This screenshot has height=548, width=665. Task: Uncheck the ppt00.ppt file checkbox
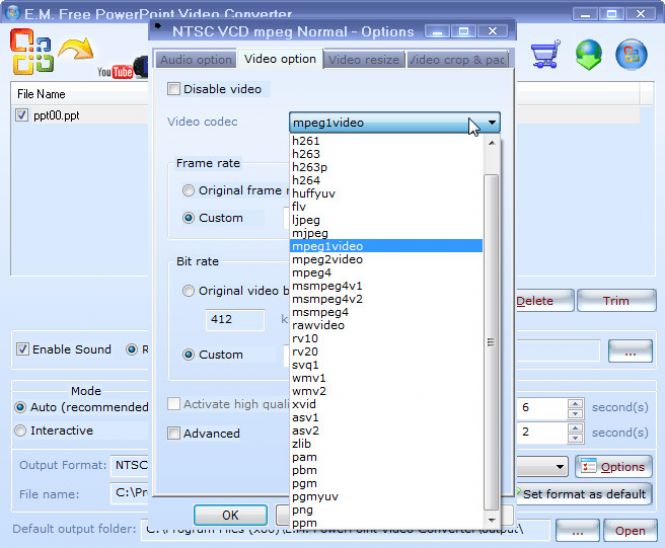22,115
